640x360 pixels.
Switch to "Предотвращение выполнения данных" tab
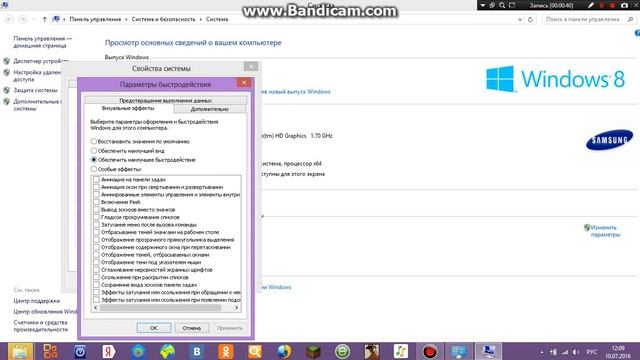(166, 100)
